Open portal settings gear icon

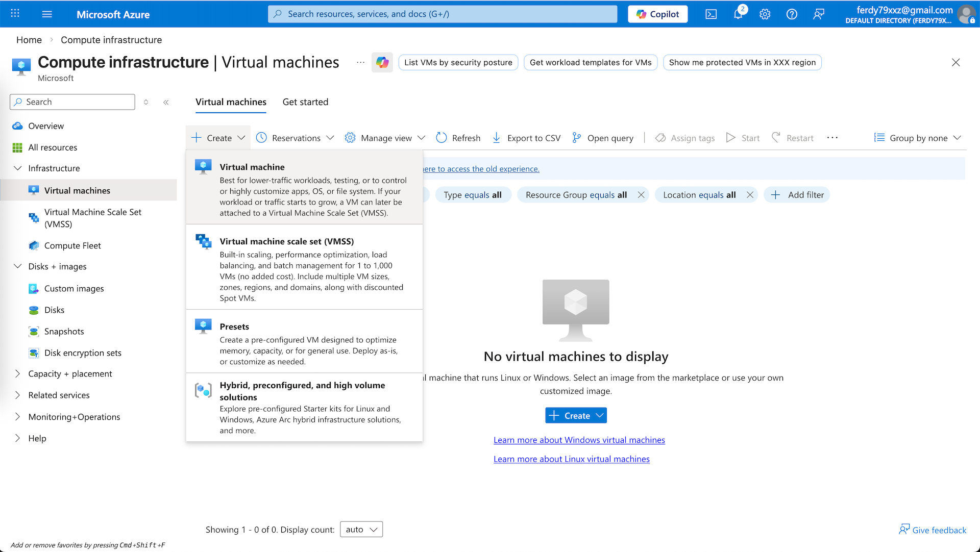click(x=765, y=14)
